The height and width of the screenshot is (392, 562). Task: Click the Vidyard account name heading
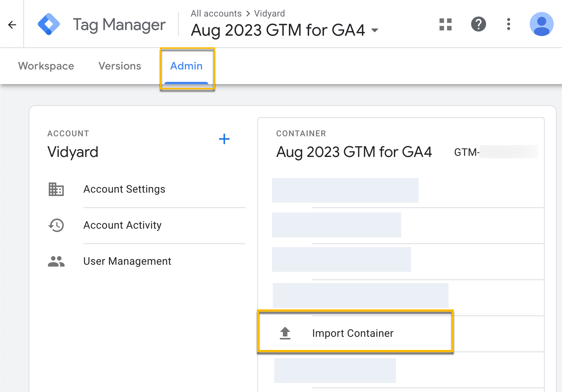coord(73,152)
